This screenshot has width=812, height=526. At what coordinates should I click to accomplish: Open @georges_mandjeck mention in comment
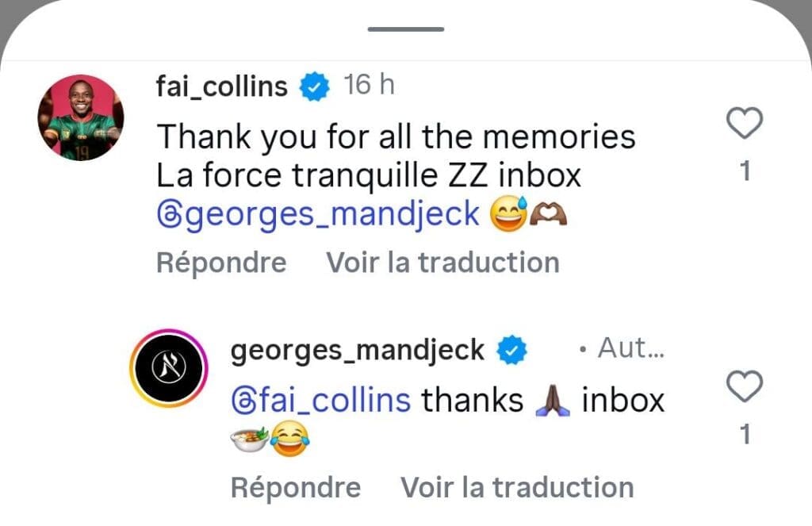pos(318,214)
